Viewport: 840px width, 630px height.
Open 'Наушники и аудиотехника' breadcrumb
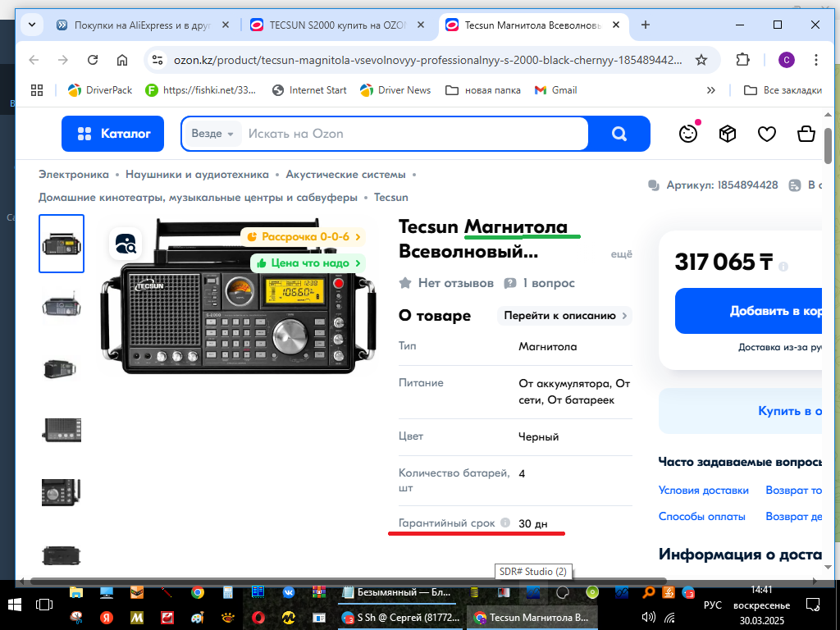197,174
